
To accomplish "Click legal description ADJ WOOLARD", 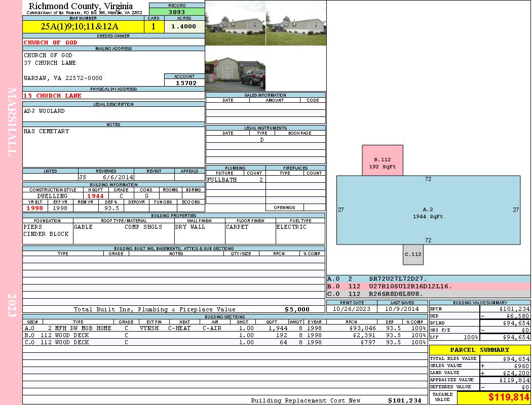I will tap(44, 111).
